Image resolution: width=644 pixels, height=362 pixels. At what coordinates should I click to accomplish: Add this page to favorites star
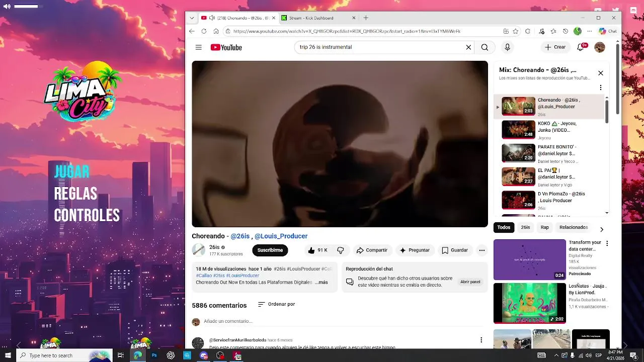[x=516, y=31]
